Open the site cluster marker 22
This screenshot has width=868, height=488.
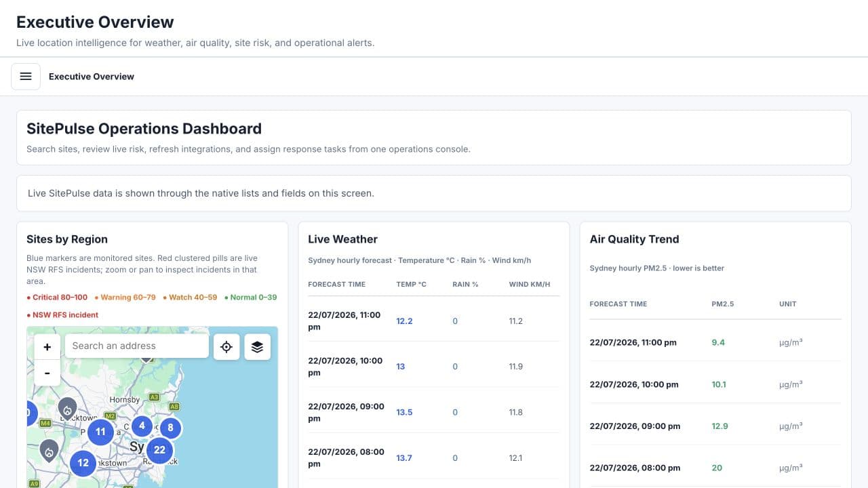pos(159,449)
